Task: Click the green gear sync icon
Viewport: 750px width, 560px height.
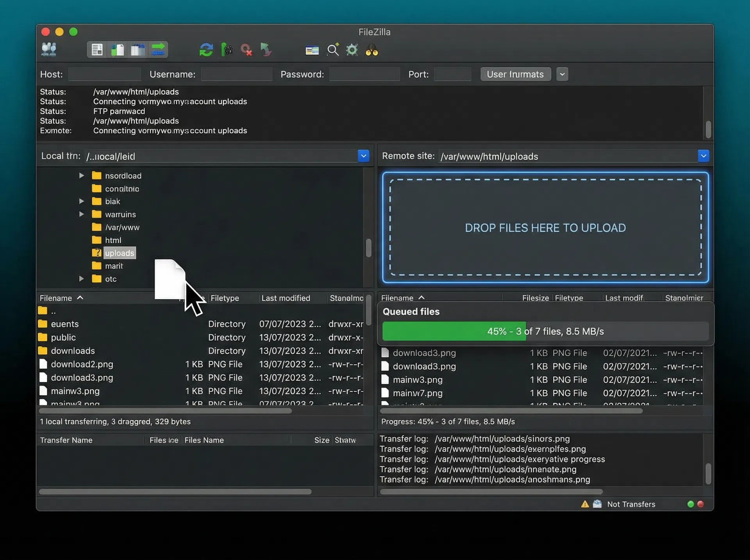Action: (x=352, y=50)
